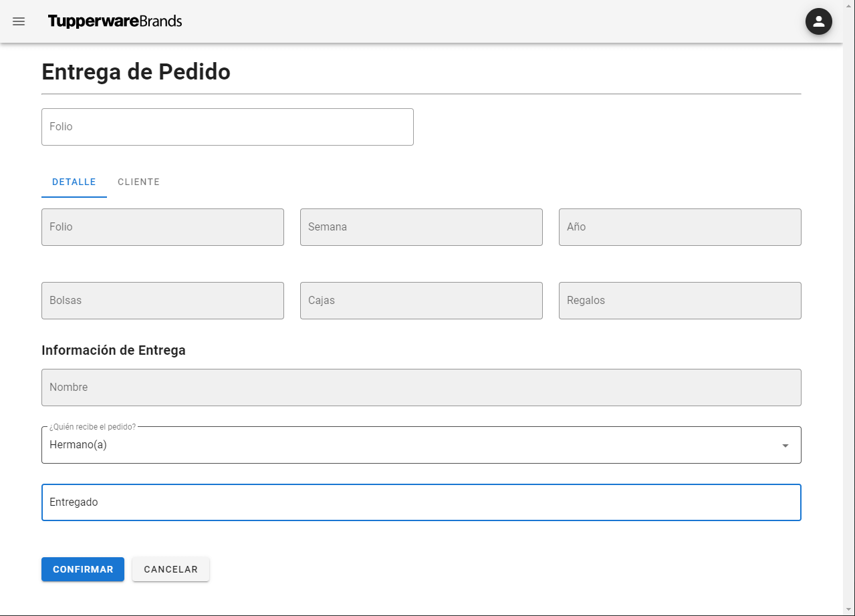
Task: Click the Nombre field
Action: pos(421,388)
